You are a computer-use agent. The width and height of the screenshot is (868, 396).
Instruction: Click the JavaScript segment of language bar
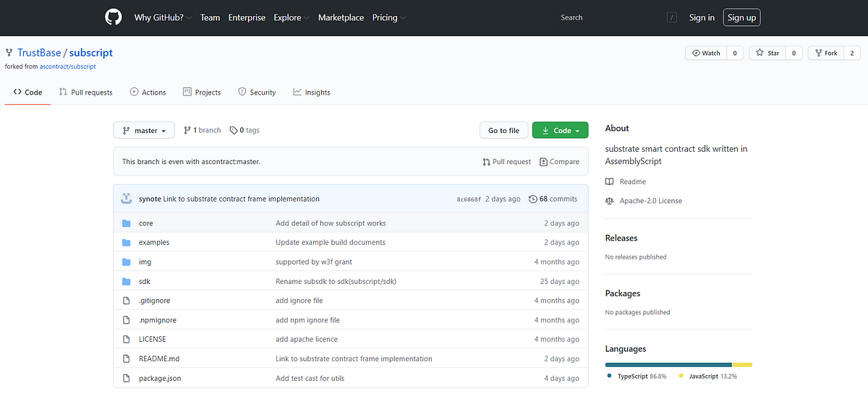pos(743,365)
